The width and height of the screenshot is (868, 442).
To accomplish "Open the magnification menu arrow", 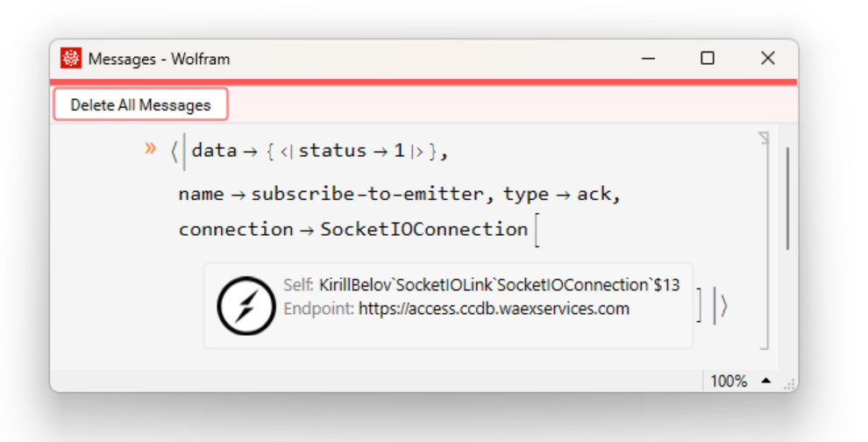I will tap(766, 381).
